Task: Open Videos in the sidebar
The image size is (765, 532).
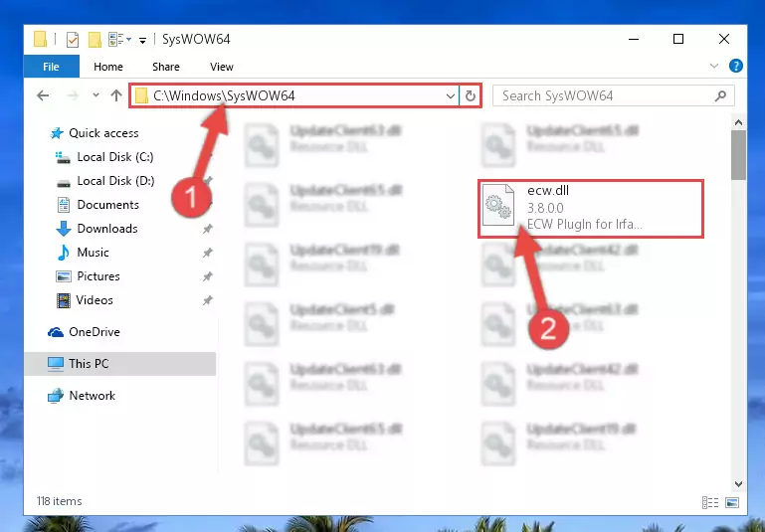Action: click(85, 300)
